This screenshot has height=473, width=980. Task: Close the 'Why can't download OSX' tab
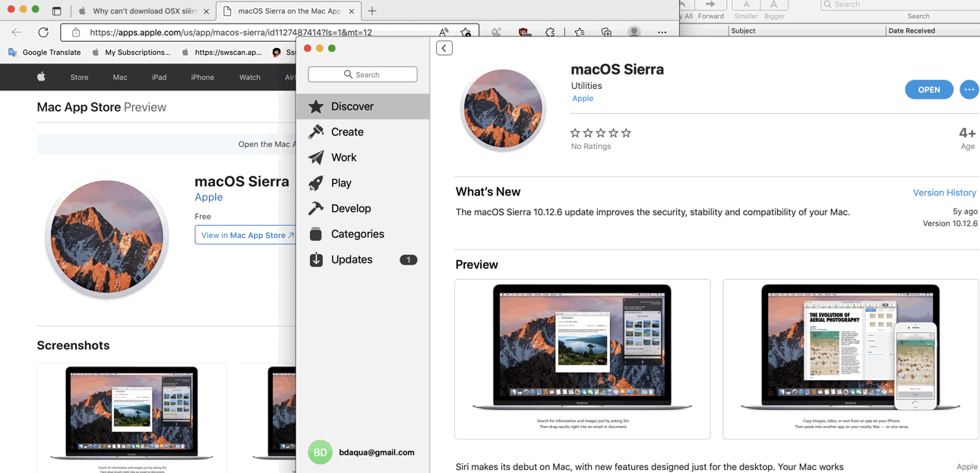[206, 11]
